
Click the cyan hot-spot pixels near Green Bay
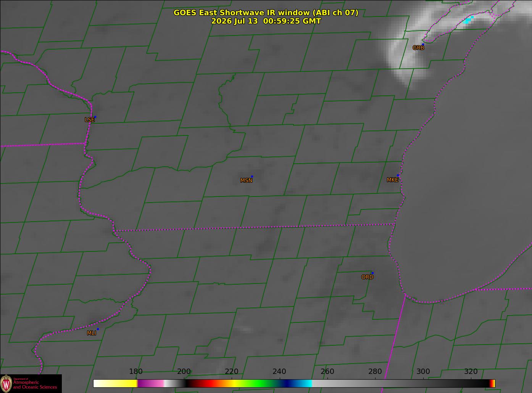(x=468, y=20)
